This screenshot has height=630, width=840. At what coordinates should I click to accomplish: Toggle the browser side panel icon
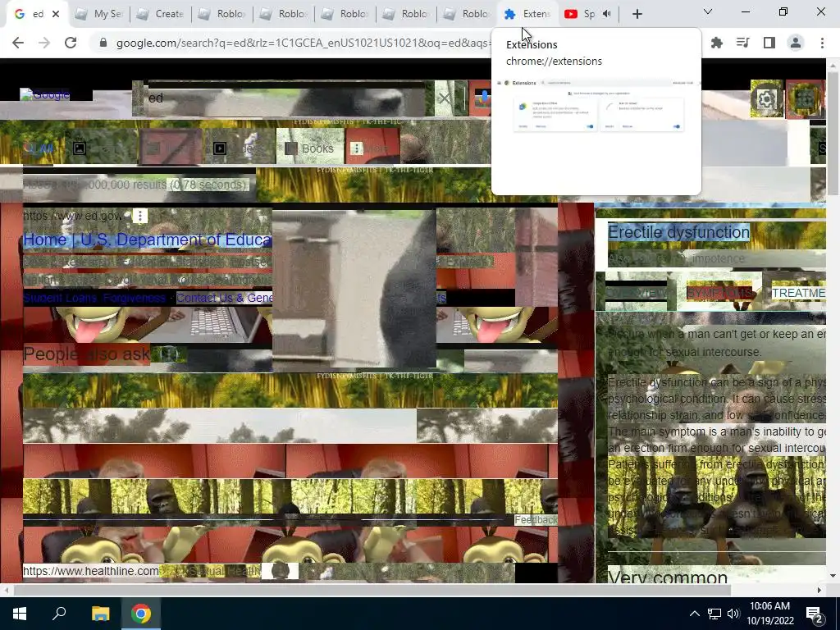(x=769, y=43)
